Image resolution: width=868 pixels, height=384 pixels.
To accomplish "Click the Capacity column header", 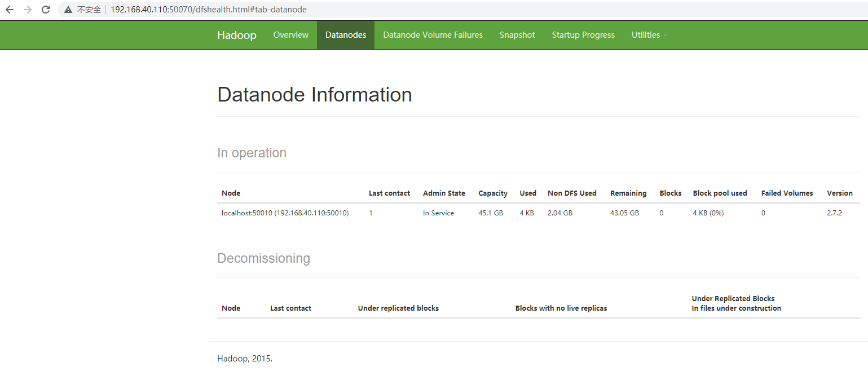I will (x=493, y=193).
